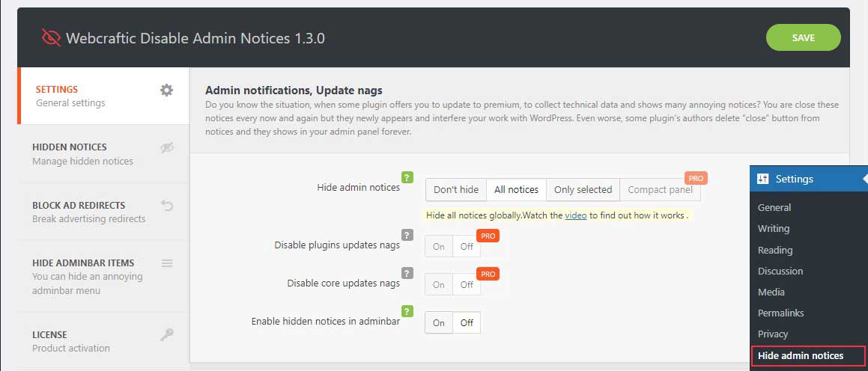Turn On Enable hidden notices in adminbar

tap(439, 323)
